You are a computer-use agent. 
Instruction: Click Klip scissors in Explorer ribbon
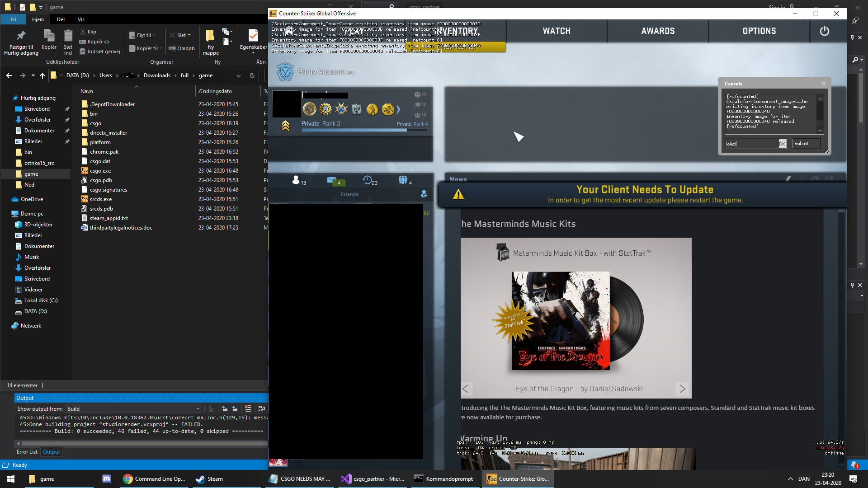[88, 32]
